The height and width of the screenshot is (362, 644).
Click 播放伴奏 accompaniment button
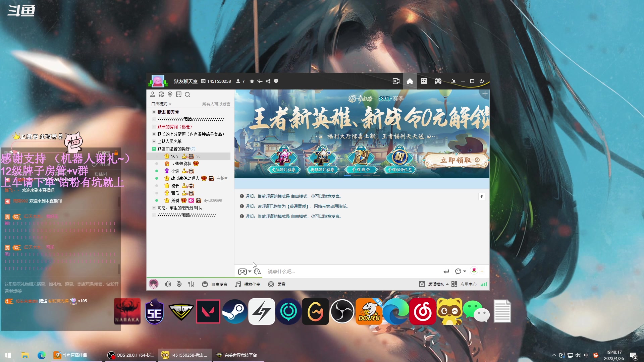(x=248, y=284)
